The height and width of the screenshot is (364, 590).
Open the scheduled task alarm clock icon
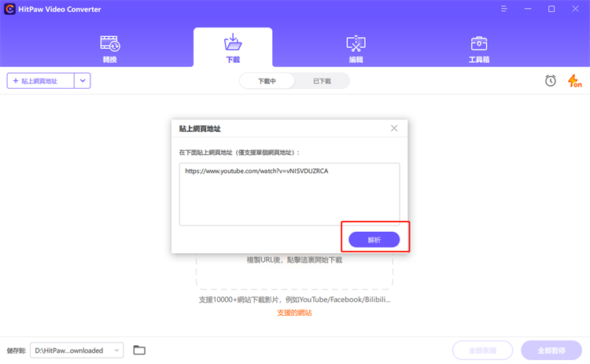pos(551,80)
